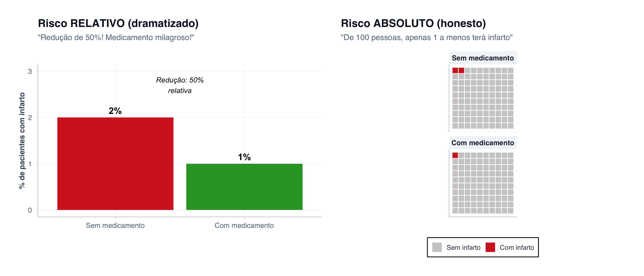Click the 'De 100 pessoas' subtitle text
Viewport: 644px width, 276px height.
427,38
